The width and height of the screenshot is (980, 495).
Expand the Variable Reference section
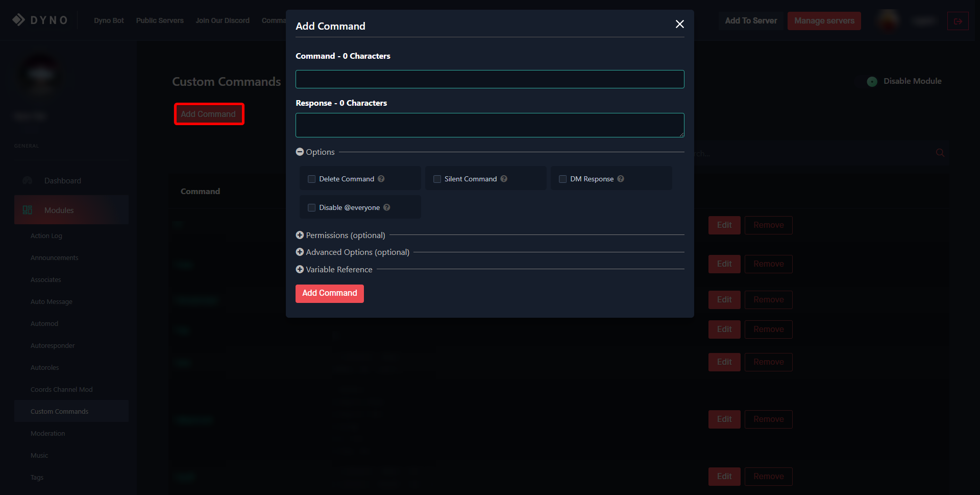point(300,269)
